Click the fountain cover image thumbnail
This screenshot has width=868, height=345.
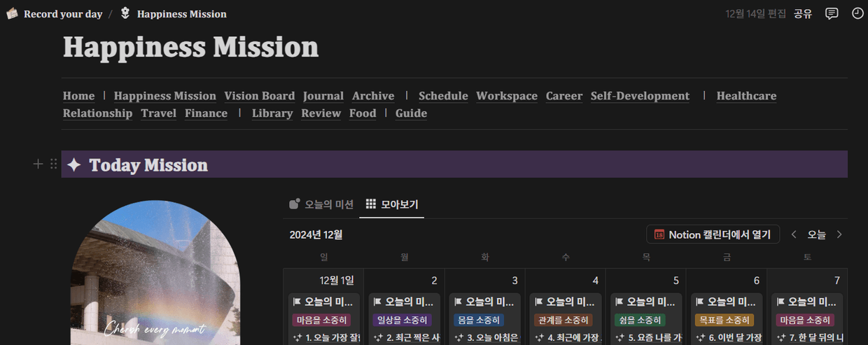(x=155, y=273)
